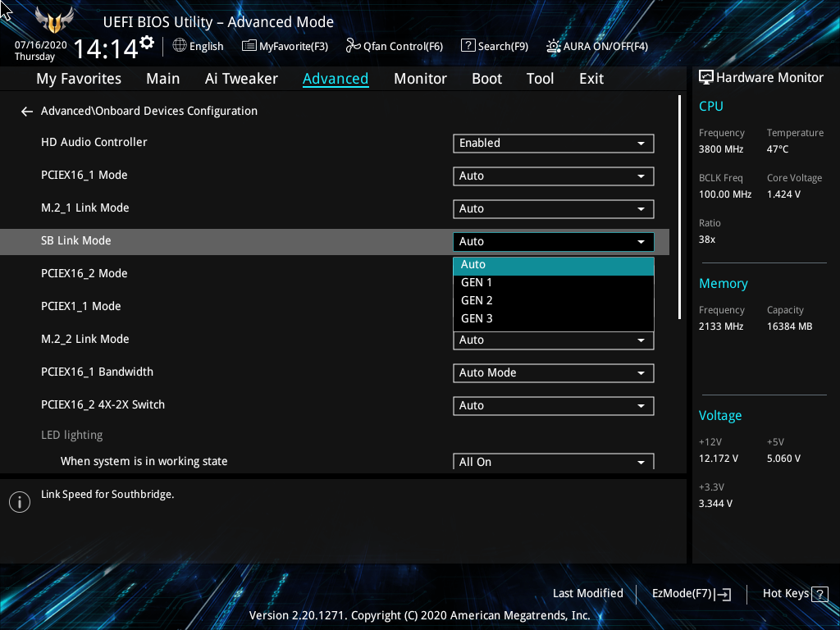The image size is (840, 630).
Task: Click the Search(F9) question mark icon
Action: point(468,46)
